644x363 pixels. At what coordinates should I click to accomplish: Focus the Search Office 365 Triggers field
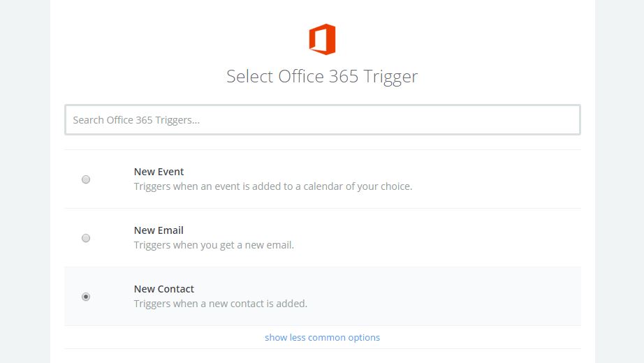point(322,120)
